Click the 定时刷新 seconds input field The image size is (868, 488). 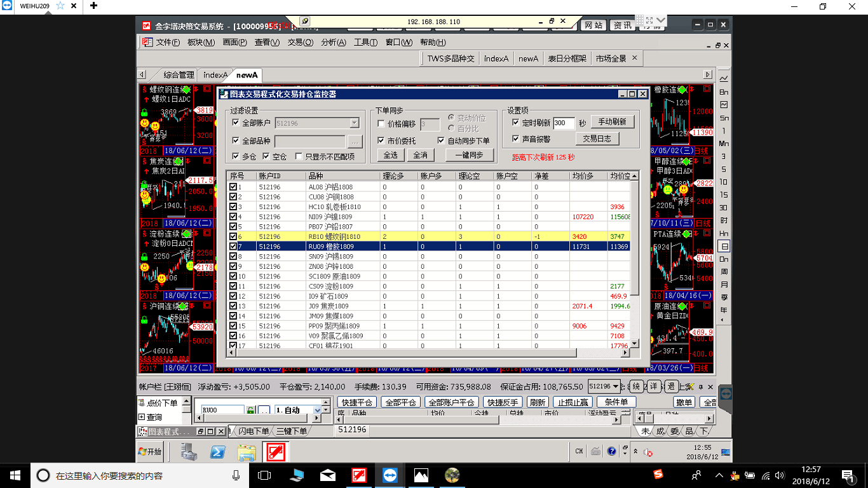coord(563,123)
